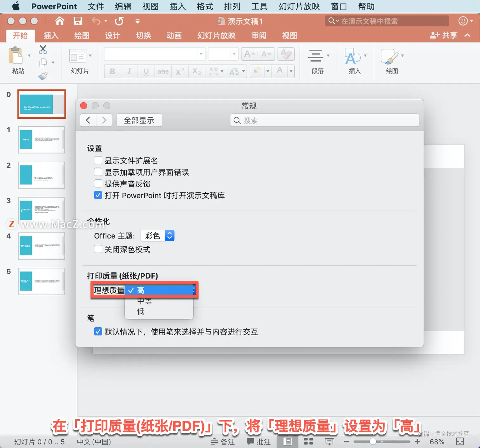Click the 搜索 field in preferences
This screenshot has height=448, width=480.
click(324, 120)
